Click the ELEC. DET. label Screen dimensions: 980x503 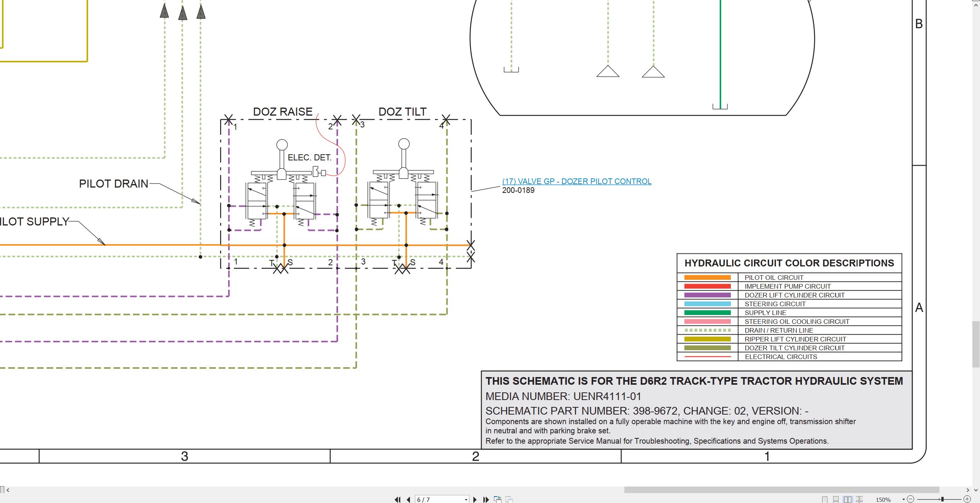point(309,157)
